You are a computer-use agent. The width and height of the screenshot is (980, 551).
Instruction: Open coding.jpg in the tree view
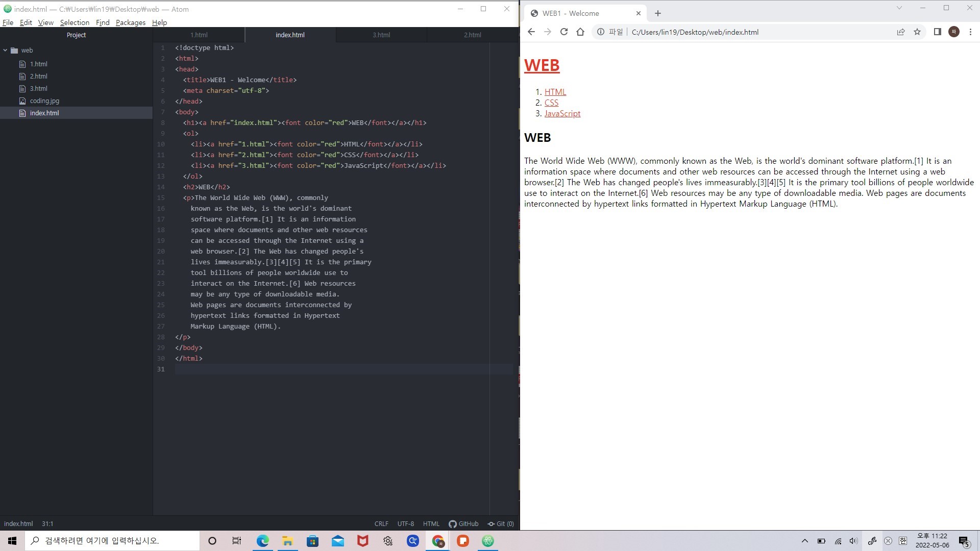44,101
